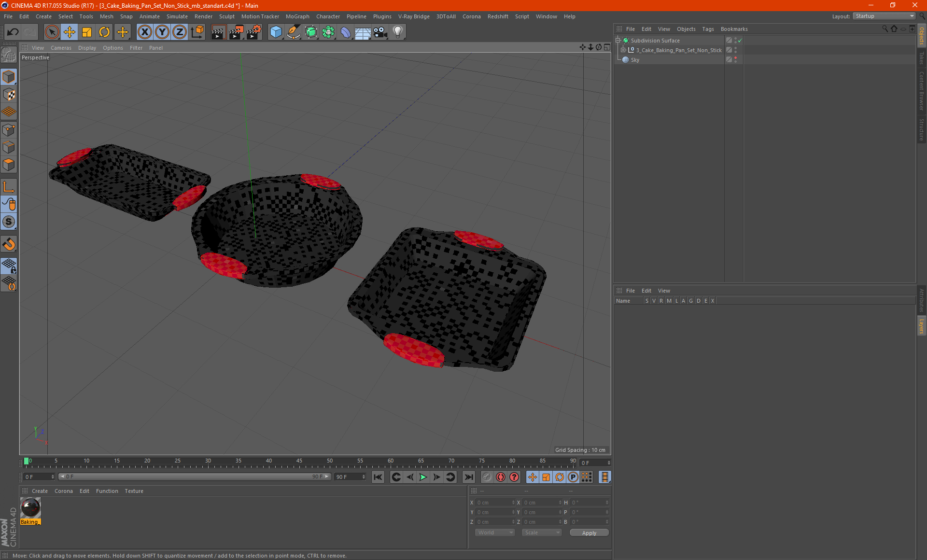
Task: Click the MoGraph array flower icon
Action: click(328, 32)
